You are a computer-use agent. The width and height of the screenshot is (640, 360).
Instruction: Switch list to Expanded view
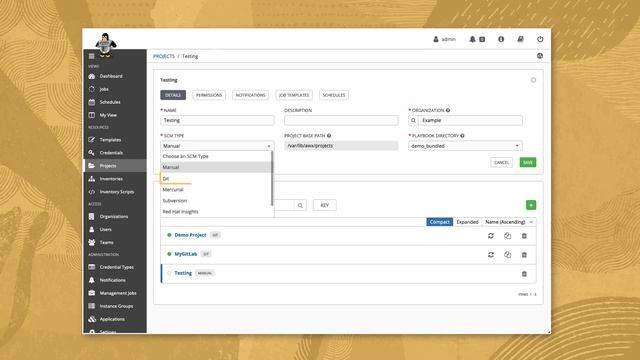point(467,222)
